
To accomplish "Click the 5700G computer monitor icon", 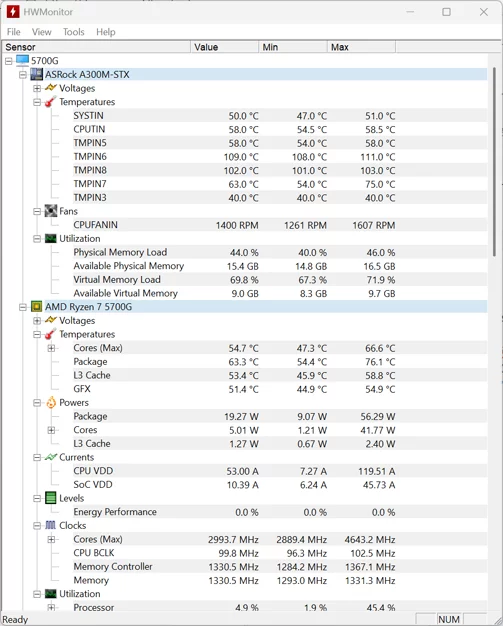I will coord(22,60).
